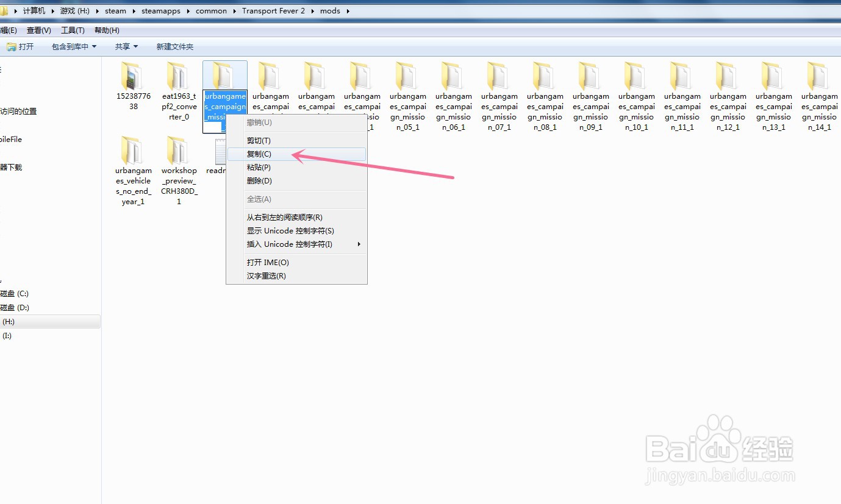Screen dimensions: 841x504
Task: Click New folder (新建文件夹) button
Action: (174, 46)
